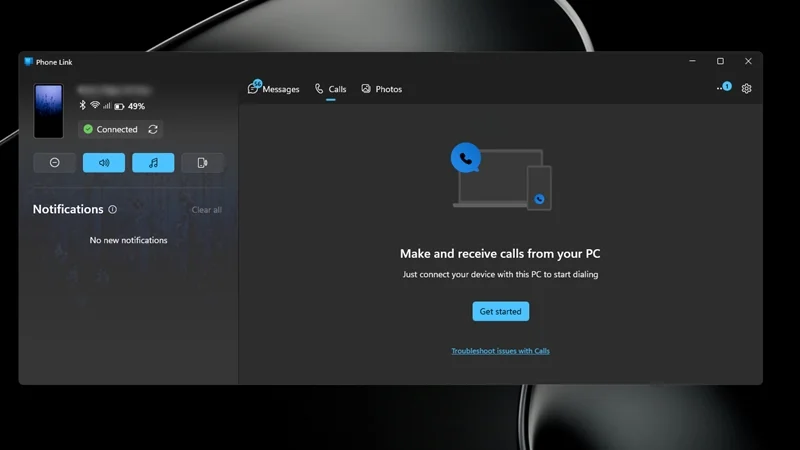The image size is (800, 450).
Task: Maximize the Phone Link window
Action: tap(720, 61)
